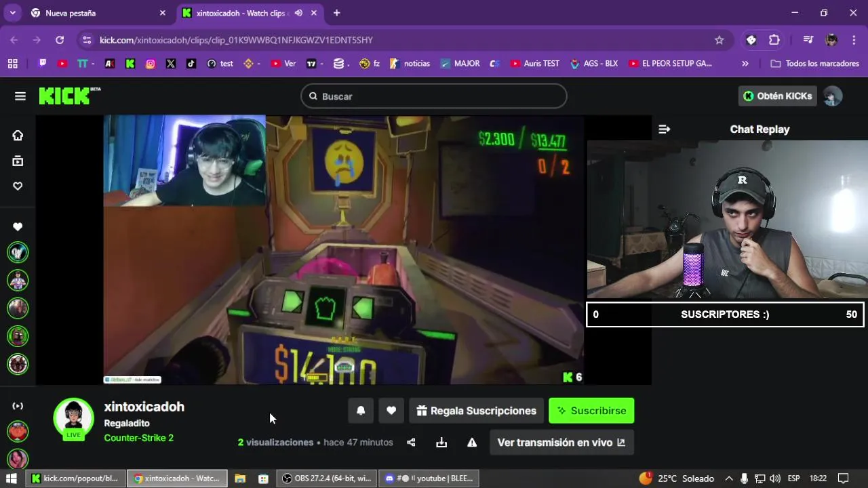Open the 'MAJOR' bookmark

pyautogui.click(x=460, y=63)
